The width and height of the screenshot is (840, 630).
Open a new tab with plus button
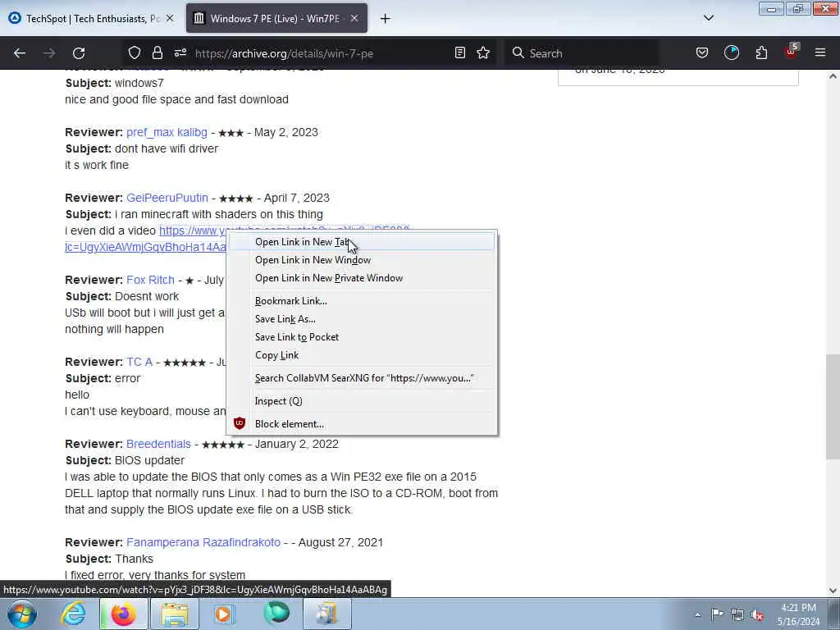pos(386,19)
